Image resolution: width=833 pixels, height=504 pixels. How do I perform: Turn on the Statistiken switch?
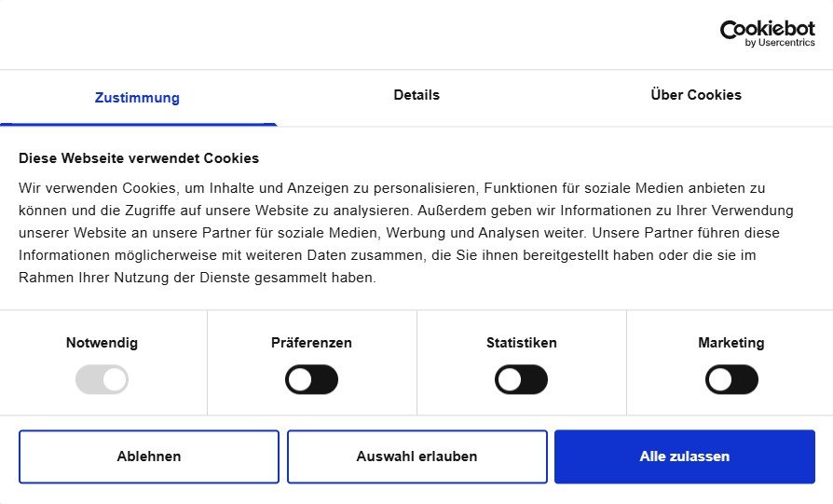coord(521,380)
